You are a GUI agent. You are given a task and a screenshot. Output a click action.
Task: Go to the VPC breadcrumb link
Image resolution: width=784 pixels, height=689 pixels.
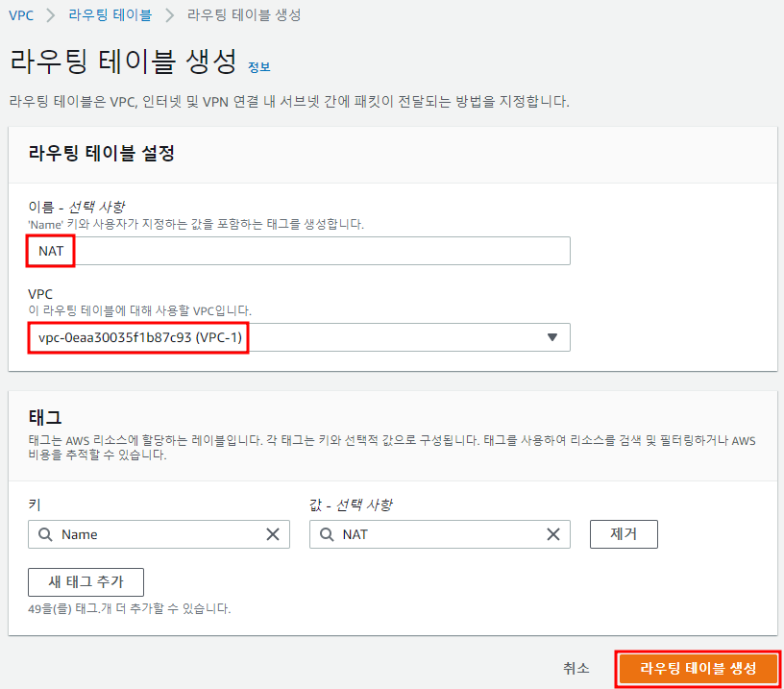(x=21, y=15)
